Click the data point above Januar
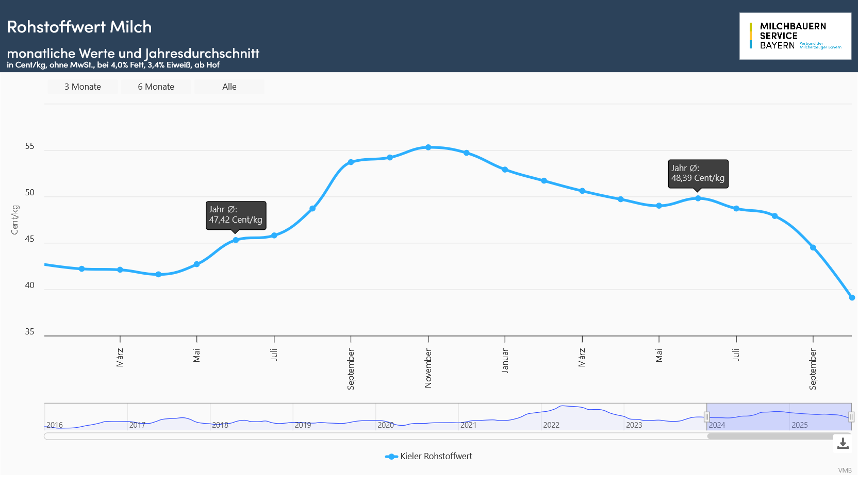This screenshot has height=504, width=858. (505, 170)
